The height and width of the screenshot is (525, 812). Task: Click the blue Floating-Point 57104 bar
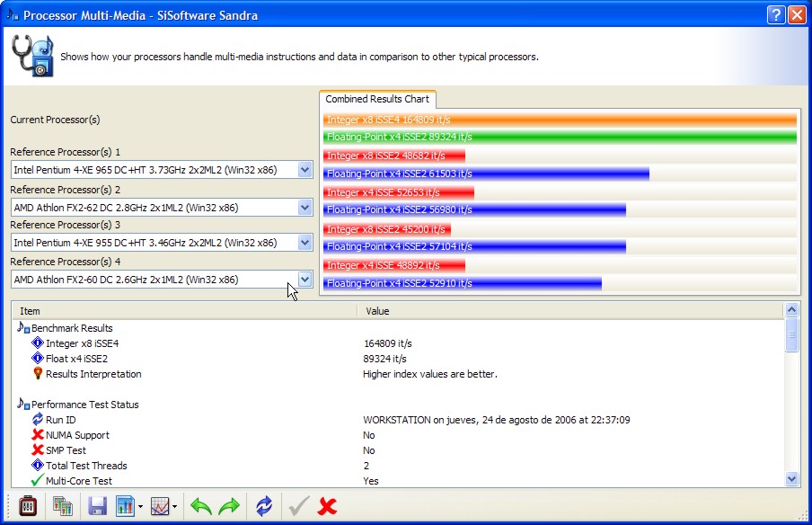(474, 246)
